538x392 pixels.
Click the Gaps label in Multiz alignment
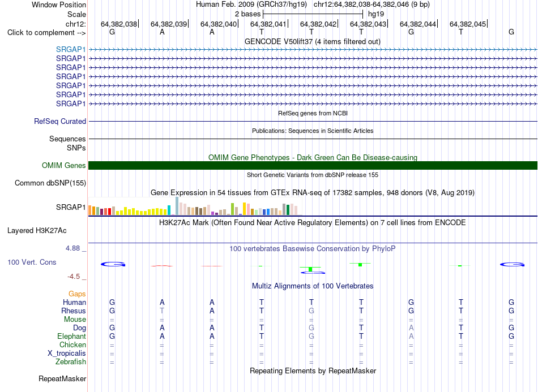(77, 294)
